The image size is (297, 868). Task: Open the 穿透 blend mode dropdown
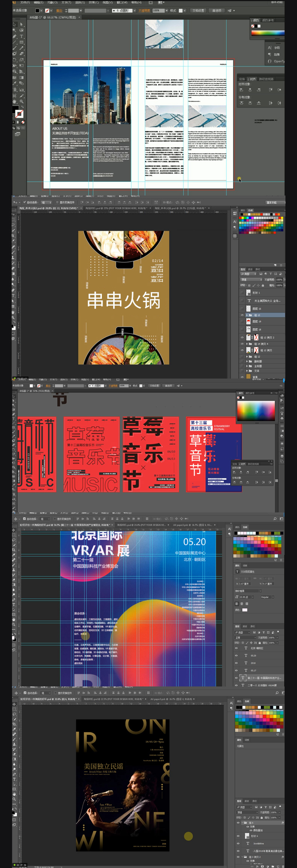[251, 280]
